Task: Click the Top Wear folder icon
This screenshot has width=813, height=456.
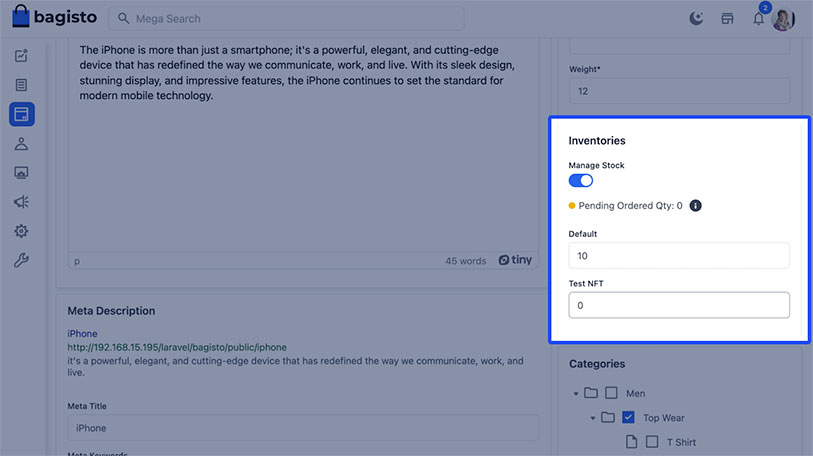Action: (x=608, y=417)
